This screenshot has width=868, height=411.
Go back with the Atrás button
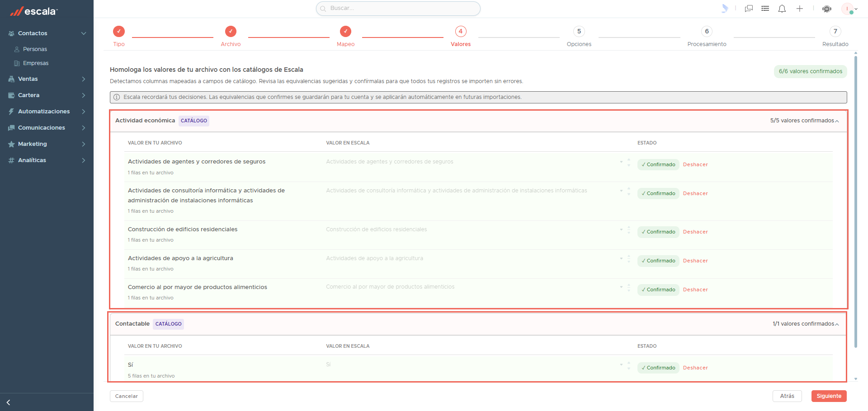[x=787, y=396]
